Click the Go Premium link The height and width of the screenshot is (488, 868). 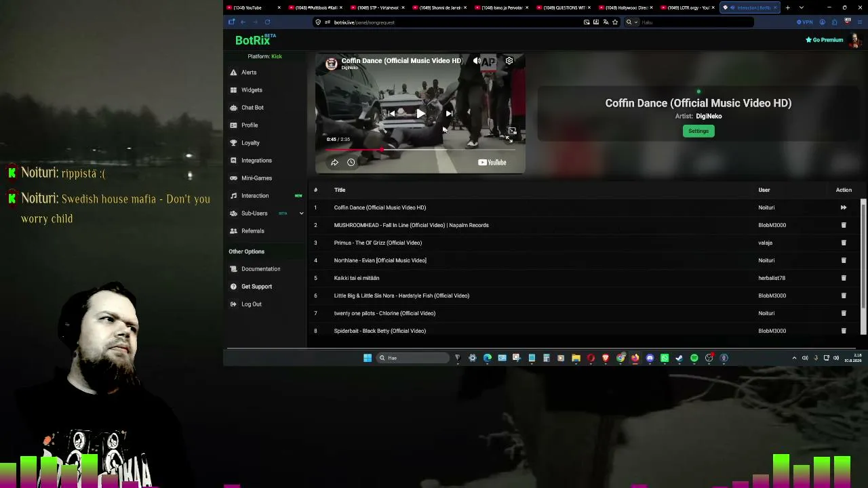click(x=825, y=40)
